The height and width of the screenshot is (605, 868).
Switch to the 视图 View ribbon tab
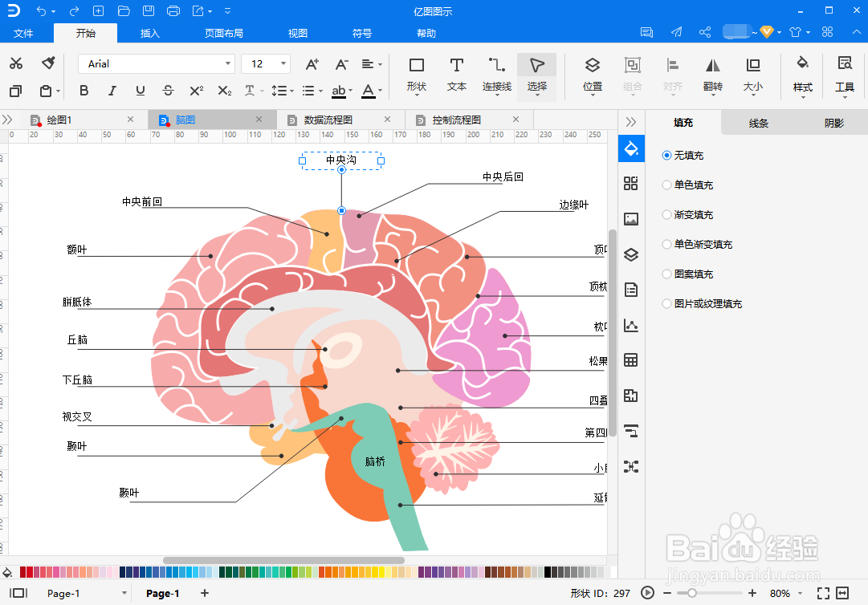298,33
